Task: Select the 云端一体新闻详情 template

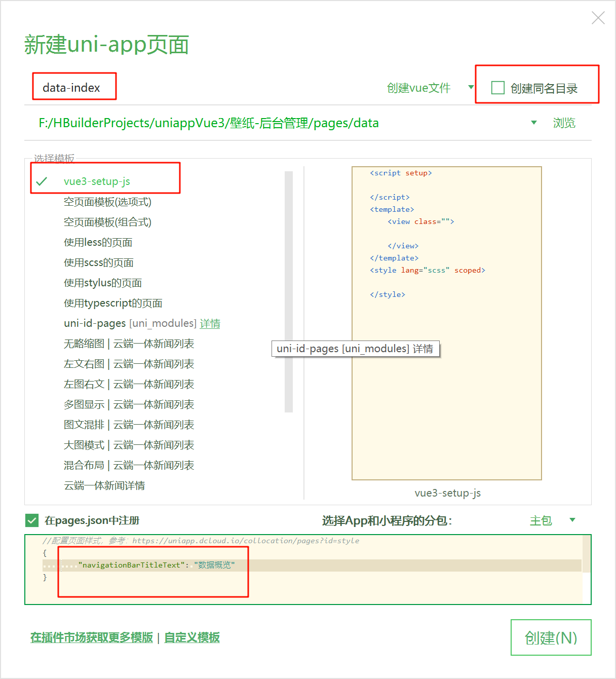Action: (104, 485)
